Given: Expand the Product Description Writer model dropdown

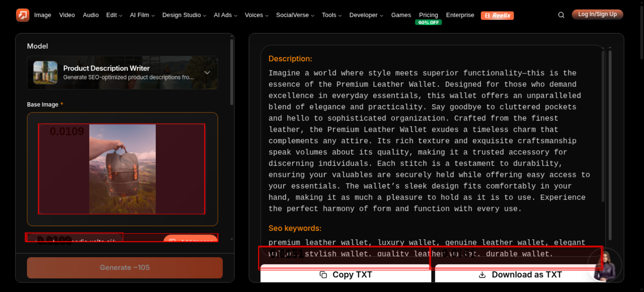Looking at the screenshot, I should click(207, 73).
